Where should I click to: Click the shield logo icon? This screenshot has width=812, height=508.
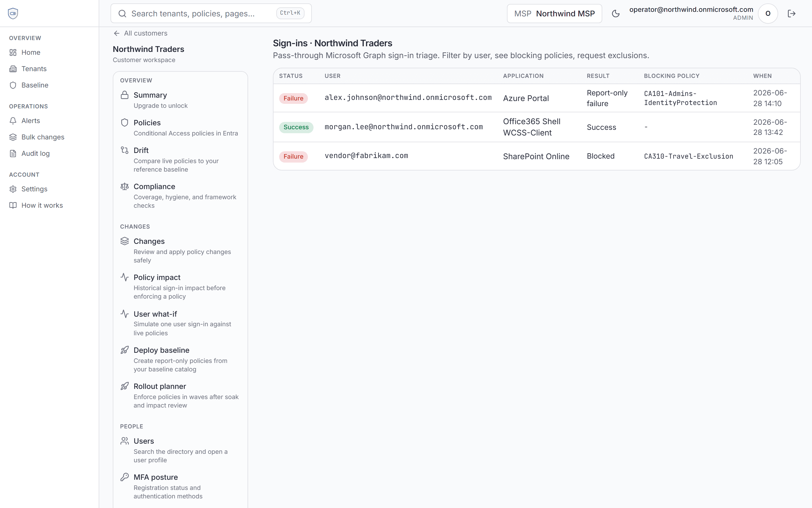click(x=13, y=14)
